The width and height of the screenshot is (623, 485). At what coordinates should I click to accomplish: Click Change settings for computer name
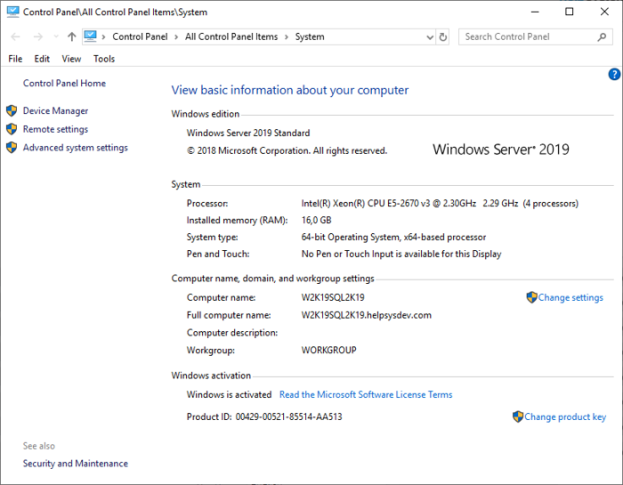click(x=570, y=298)
